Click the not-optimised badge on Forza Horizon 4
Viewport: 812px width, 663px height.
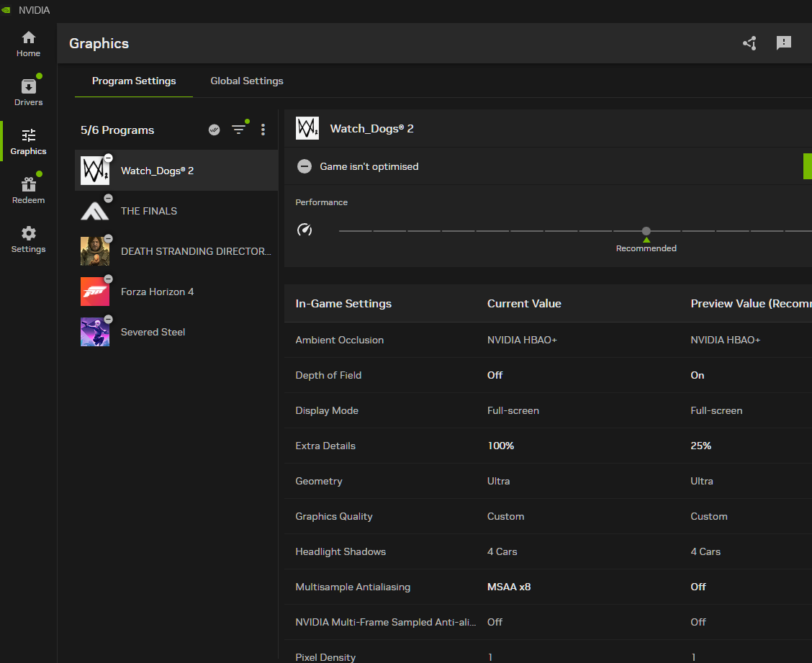(108, 279)
